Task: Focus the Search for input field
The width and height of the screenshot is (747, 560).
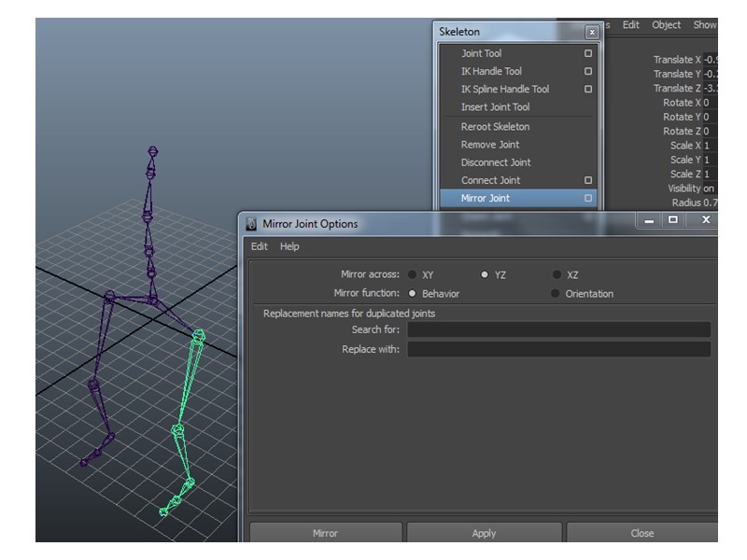Action: (x=558, y=329)
